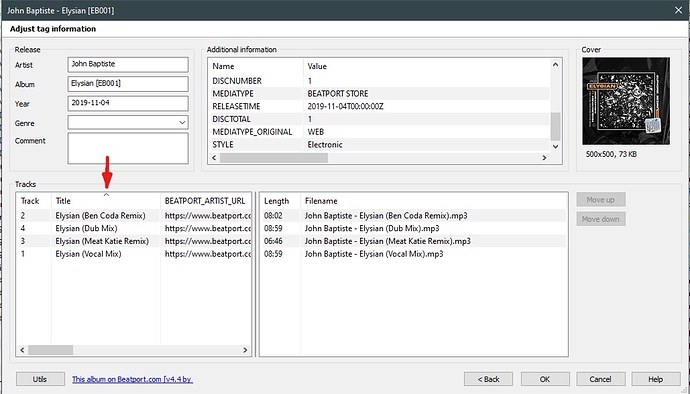Select the STYLE row
This screenshot has width=690, height=394.
379,145
